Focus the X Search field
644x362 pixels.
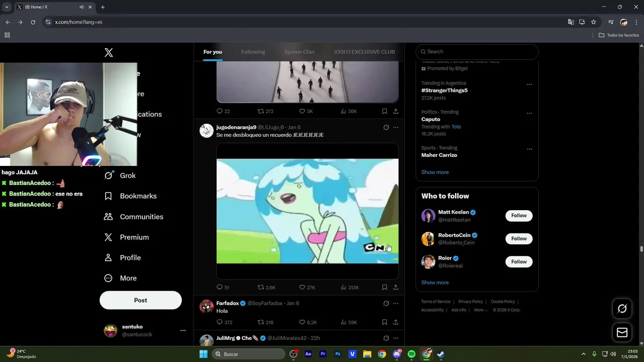477,51
